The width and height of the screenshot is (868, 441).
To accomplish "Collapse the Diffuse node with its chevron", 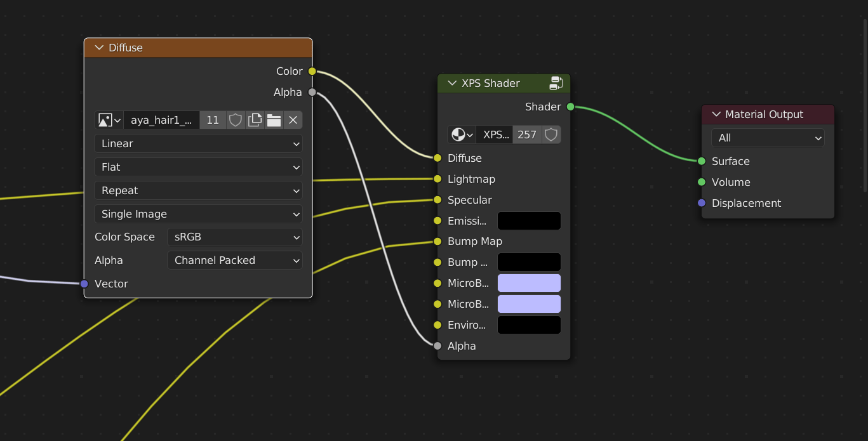I will pos(99,48).
